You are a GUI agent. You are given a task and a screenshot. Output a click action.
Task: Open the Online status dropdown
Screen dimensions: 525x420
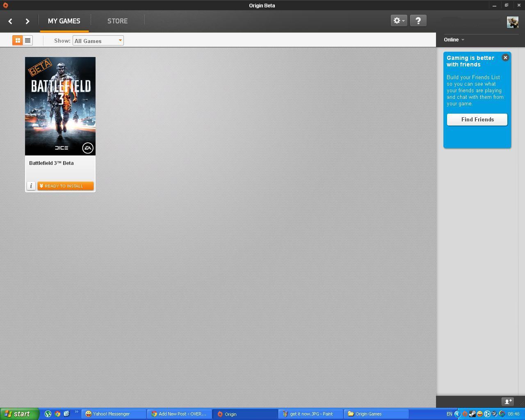pyautogui.click(x=454, y=40)
